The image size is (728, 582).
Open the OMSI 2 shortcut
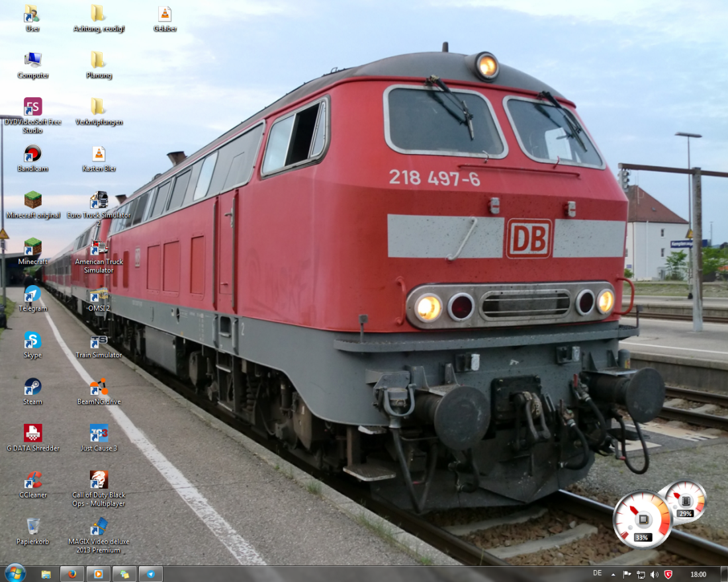tap(99, 300)
